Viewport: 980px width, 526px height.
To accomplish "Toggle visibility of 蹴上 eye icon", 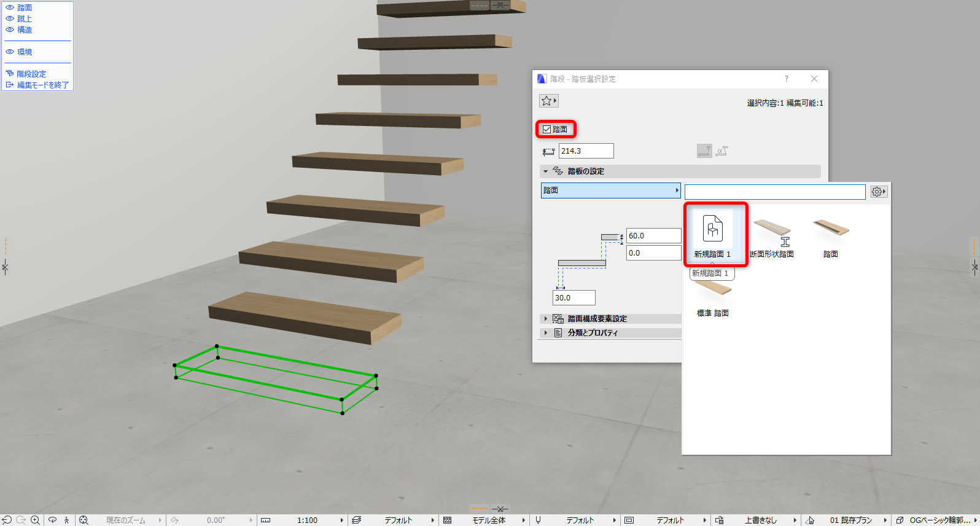I will pos(10,18).
